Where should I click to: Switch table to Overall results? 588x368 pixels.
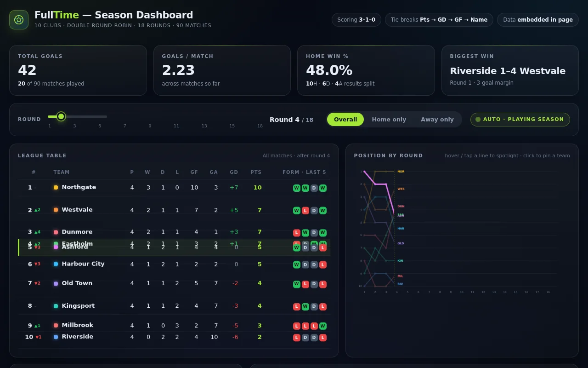tap(345, 120)
